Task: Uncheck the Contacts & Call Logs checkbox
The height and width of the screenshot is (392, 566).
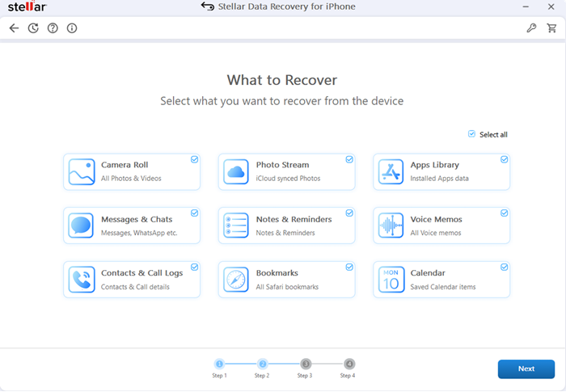Action: [194, 267]
